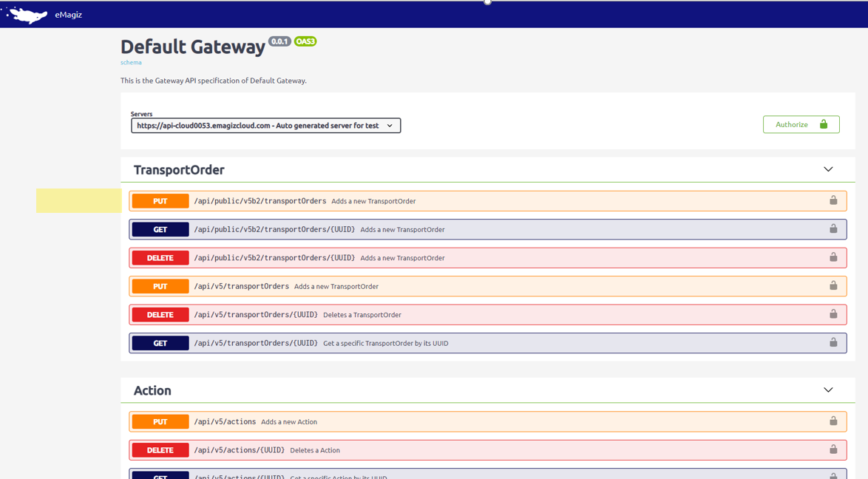Click the lock icon on PUT /api/v5/transportOrders
868x479 pixels.
pos(834,286)
